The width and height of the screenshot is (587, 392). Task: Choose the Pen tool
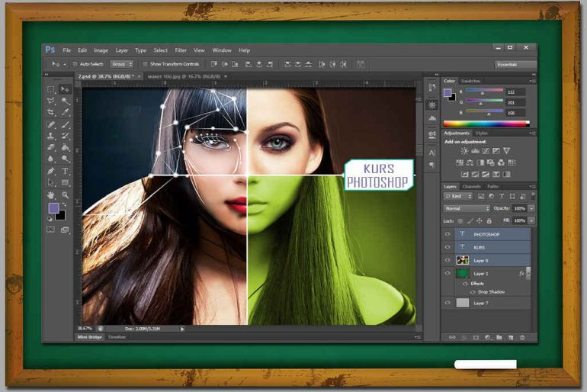pyautogui.click(x=52, y=171)
